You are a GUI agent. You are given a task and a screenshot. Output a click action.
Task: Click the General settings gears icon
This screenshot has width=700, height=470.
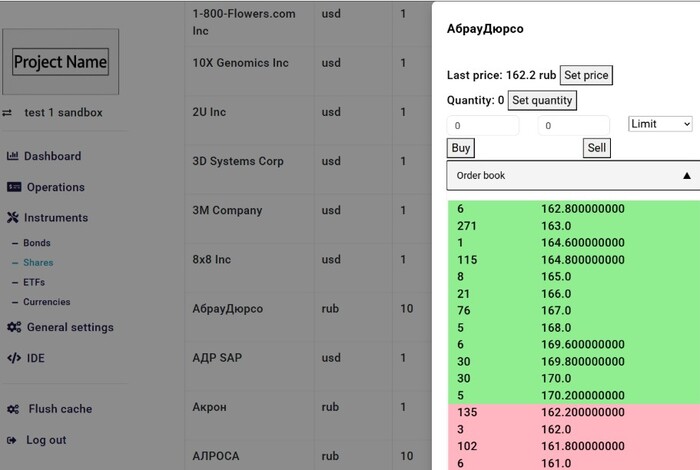[x=14, y=327]
